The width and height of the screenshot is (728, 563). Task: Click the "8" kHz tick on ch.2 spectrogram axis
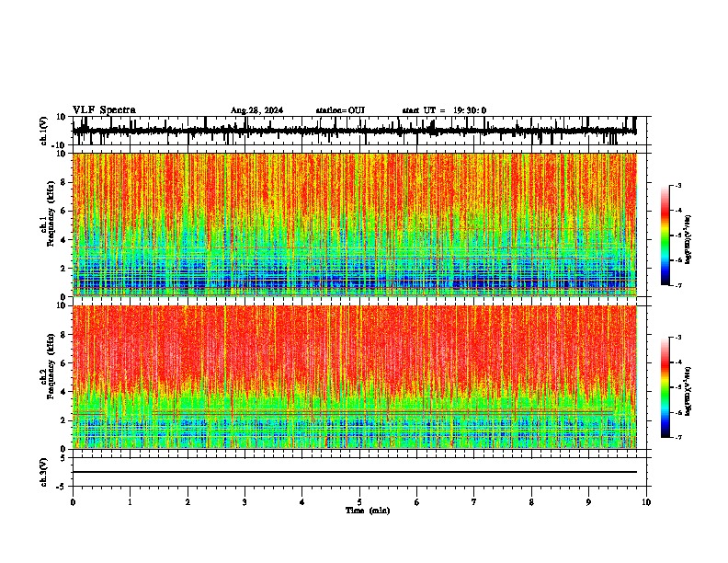click(63, 335)
